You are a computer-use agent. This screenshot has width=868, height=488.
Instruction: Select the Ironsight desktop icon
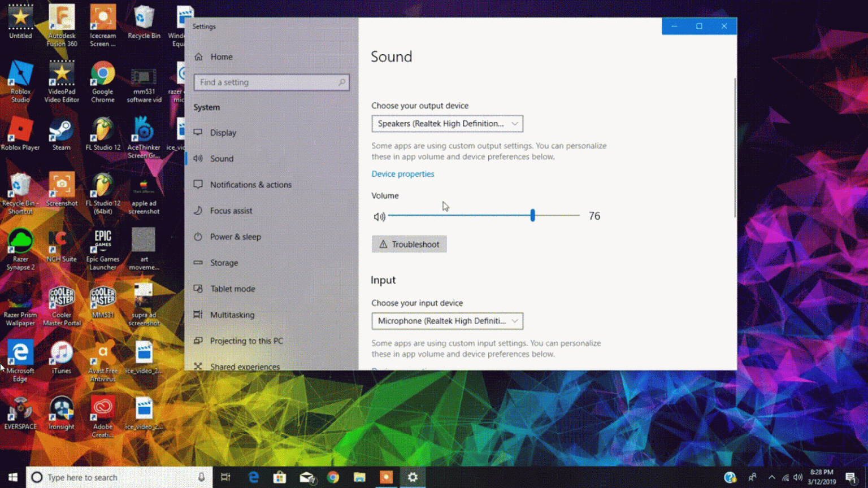[62, 414]
